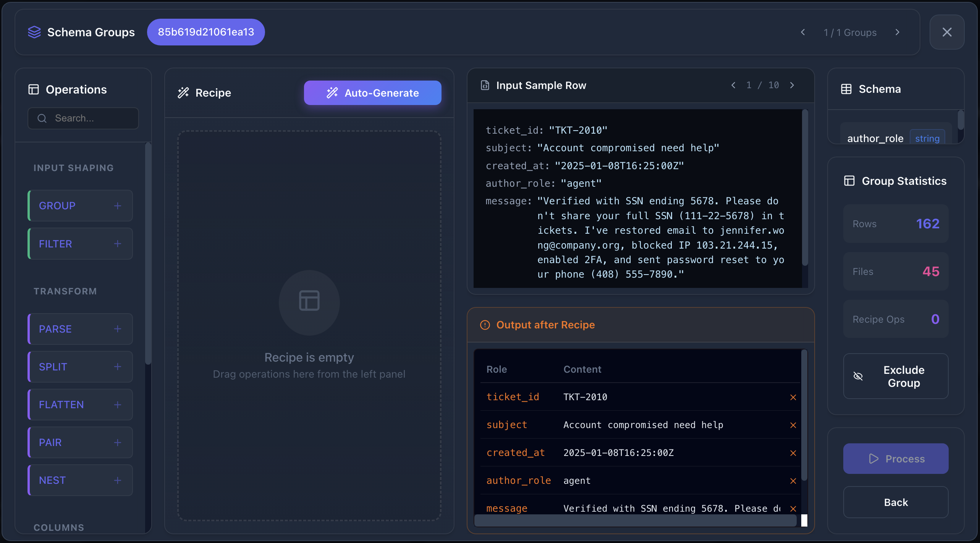Click the Schema Groups layers icon
This screenshot has width=980, height=543.
34,32
